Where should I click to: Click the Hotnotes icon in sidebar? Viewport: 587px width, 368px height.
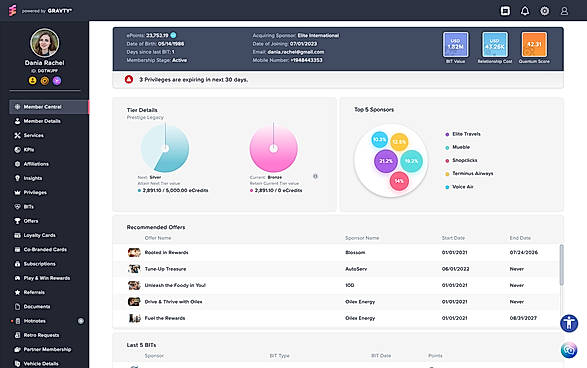(x=18, y=321)
